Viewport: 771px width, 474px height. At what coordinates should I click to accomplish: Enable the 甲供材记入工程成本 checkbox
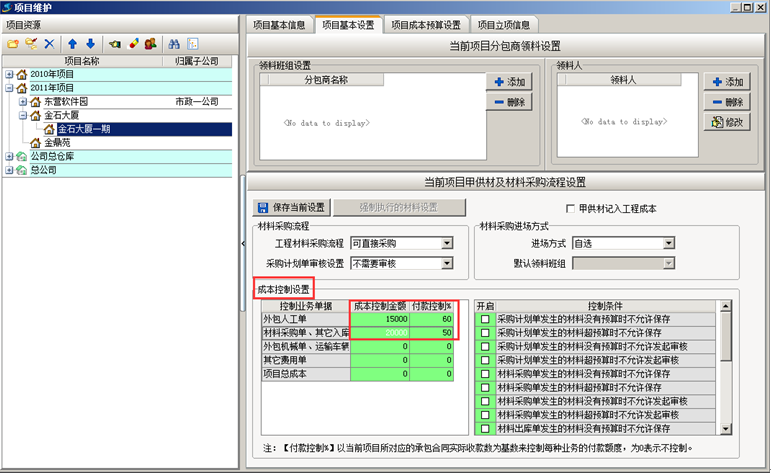570,208
